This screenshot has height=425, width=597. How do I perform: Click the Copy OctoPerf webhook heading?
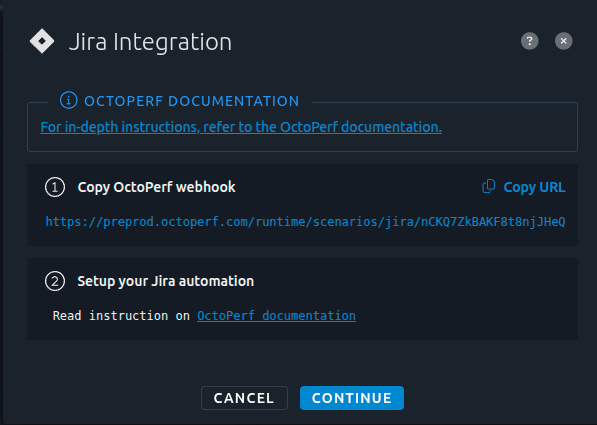tap(156, 187)
